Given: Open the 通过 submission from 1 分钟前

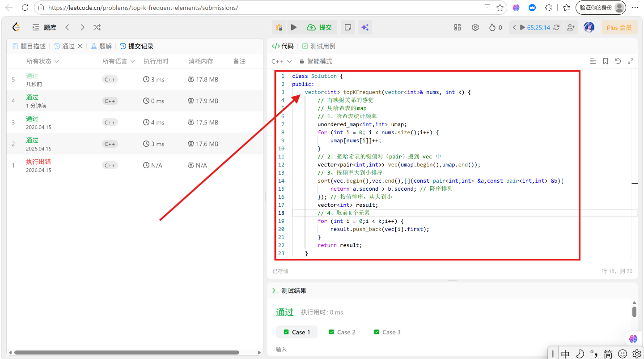Looking at the screenshot, I should [x=135, y=101].
